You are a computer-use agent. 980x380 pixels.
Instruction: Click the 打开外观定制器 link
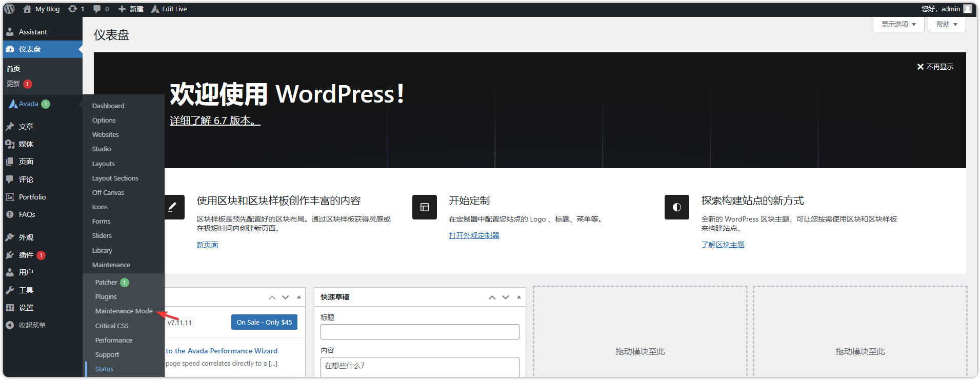(x=474, y=235)
